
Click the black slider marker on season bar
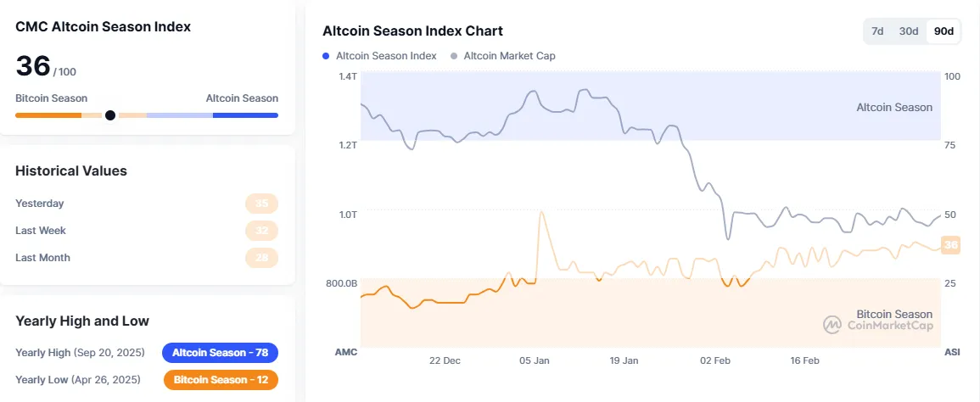(109, 115)
